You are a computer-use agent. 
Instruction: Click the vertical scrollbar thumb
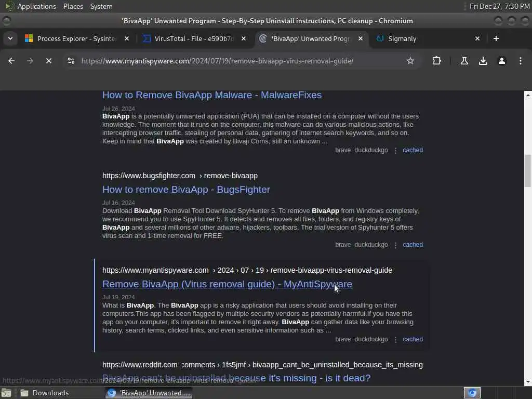pyautogui.click(x=528, y=170)
